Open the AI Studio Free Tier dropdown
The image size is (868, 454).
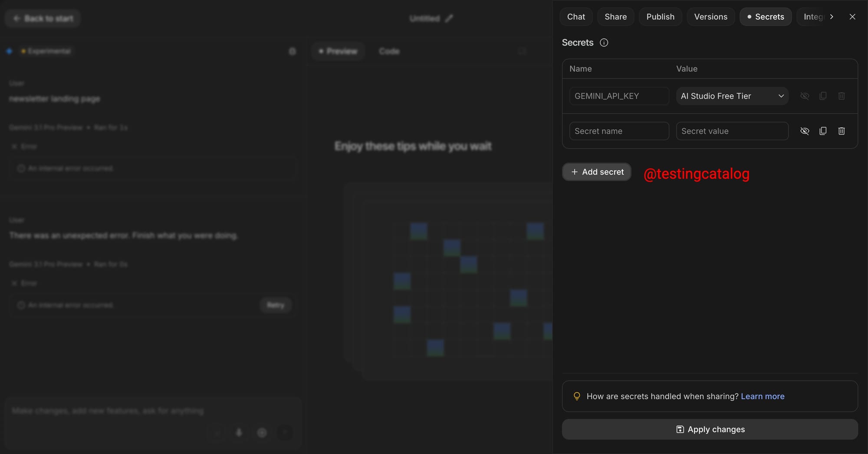click(732, 96)
